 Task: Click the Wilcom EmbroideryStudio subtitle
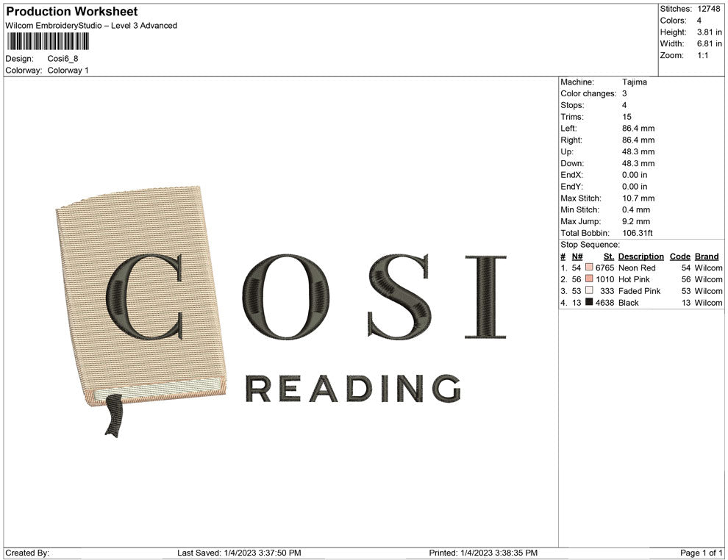90,25
